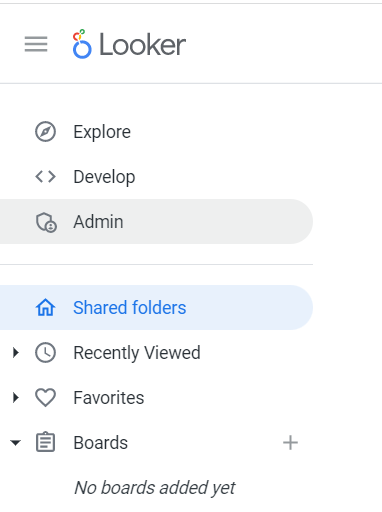The width and height of the screenshot is (382, 512).
Task: Click the Shared folders home icon
Action: pos(45,307)
